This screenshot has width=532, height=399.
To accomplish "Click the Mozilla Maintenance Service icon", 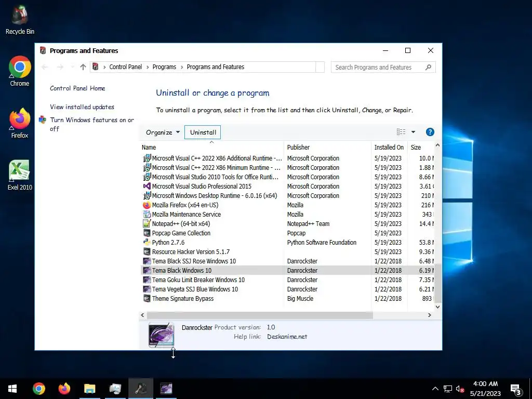I will 147,215.
